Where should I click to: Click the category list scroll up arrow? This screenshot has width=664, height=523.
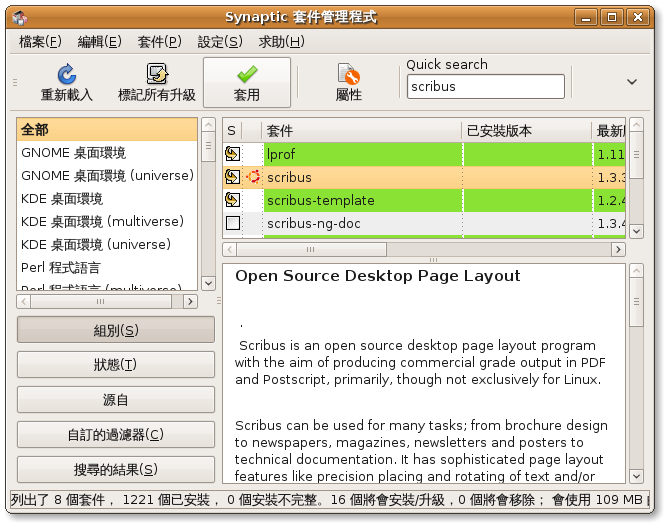pos(208,125)
